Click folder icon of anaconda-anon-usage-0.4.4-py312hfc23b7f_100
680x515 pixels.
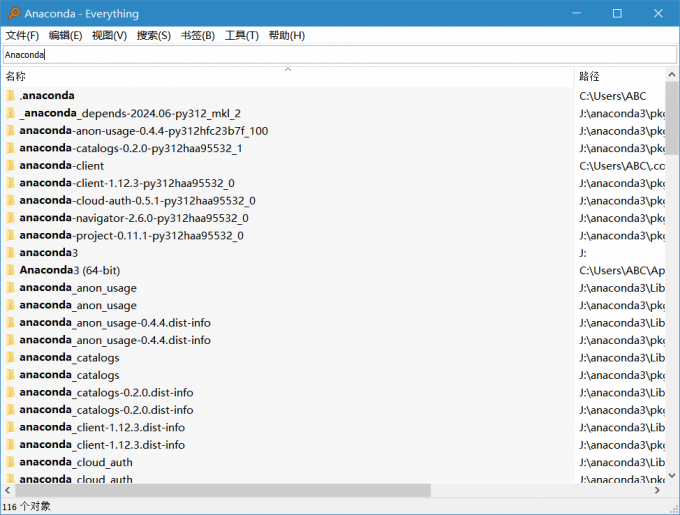point(11,130)
